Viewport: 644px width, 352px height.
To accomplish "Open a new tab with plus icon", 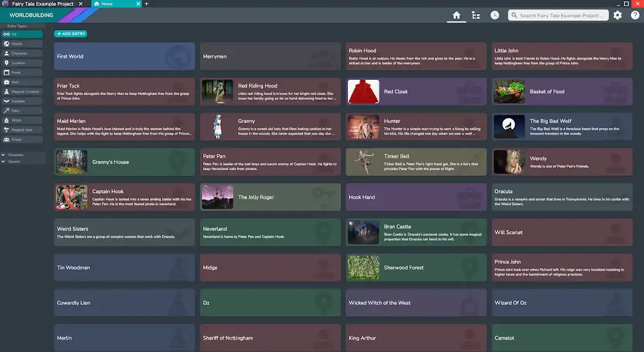I will pyautogui.click(x=147, y=4).
